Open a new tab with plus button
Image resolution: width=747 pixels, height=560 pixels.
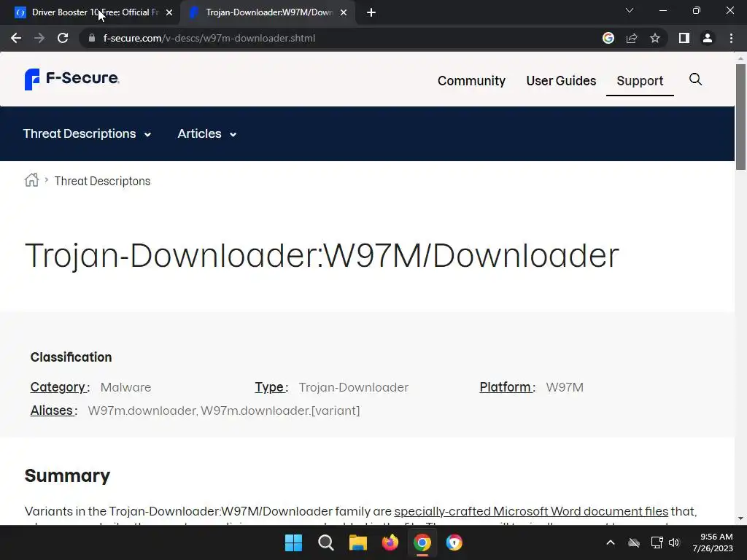(x=371, y=12)
